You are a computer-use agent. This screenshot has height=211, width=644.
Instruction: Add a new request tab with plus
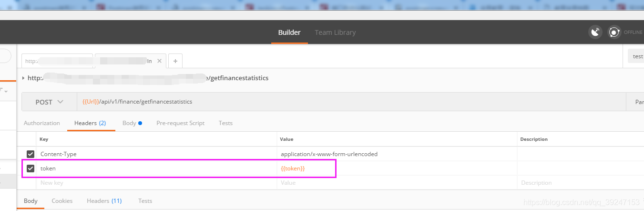tap(175, 61)
